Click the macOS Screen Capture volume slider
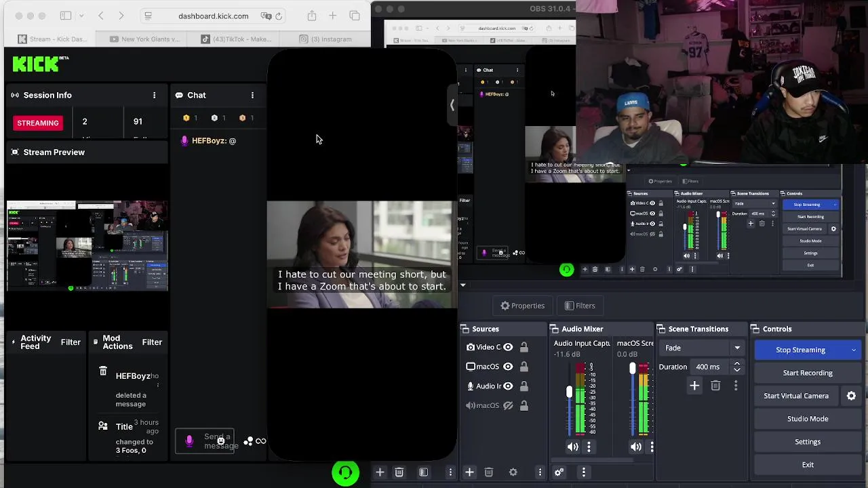Screen dimensions: 868x488 [x=633, y=400]
